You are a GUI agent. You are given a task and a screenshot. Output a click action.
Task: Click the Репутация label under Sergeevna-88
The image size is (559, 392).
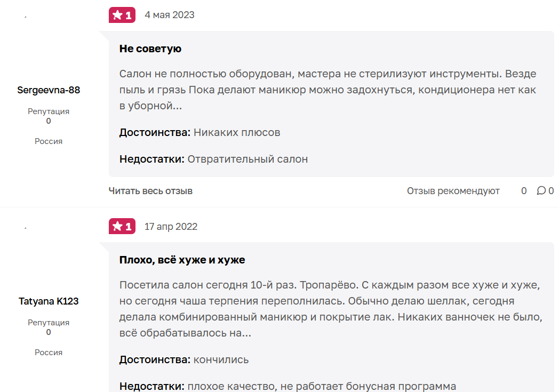[49, 111]
